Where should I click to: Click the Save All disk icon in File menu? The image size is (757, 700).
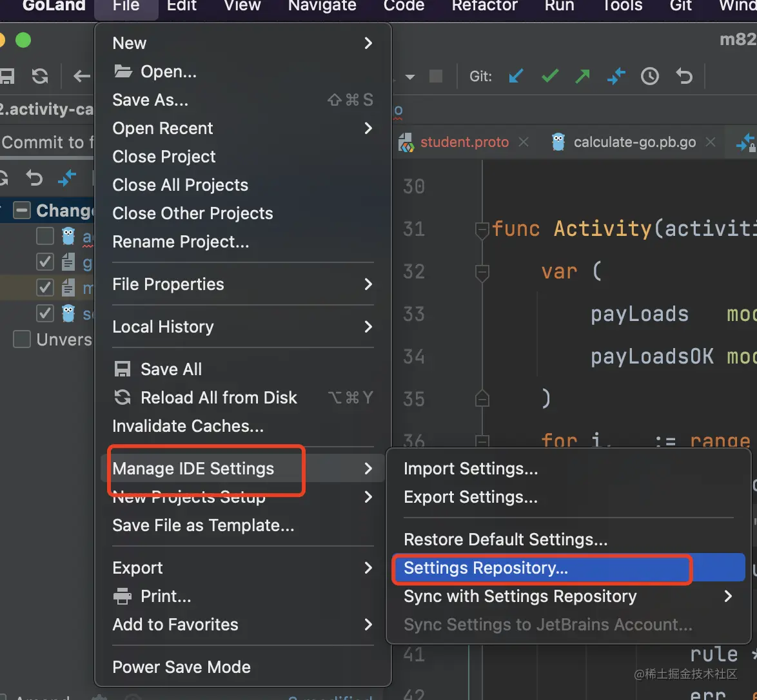pyautogui.click(x=122, y=369)
